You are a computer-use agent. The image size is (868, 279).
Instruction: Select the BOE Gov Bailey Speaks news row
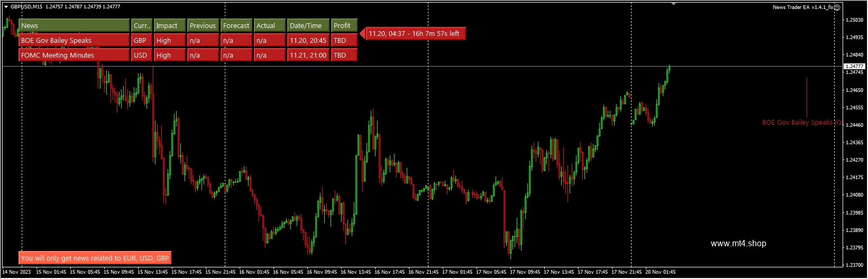(74, 40)
